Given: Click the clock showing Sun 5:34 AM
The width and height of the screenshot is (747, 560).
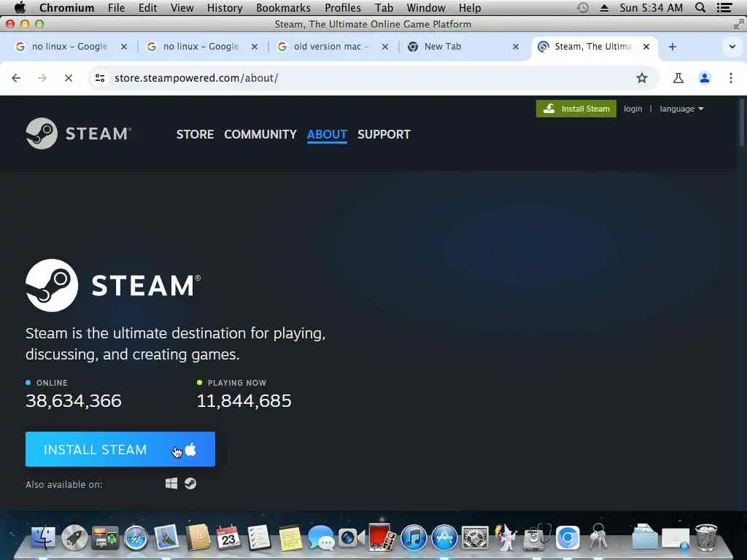Looking at the screenshot, I should [x=651, y=7].
